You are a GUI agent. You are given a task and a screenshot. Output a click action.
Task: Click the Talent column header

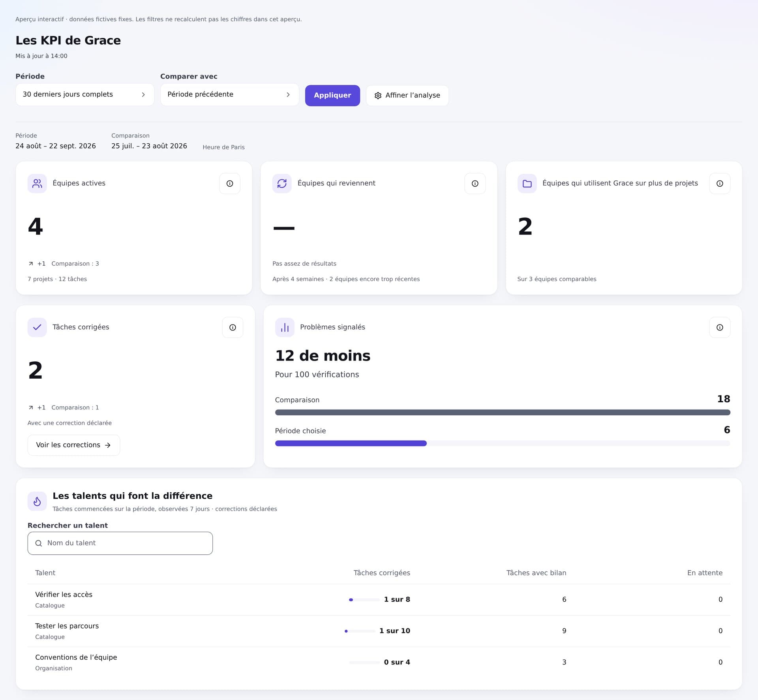point(45,573)
